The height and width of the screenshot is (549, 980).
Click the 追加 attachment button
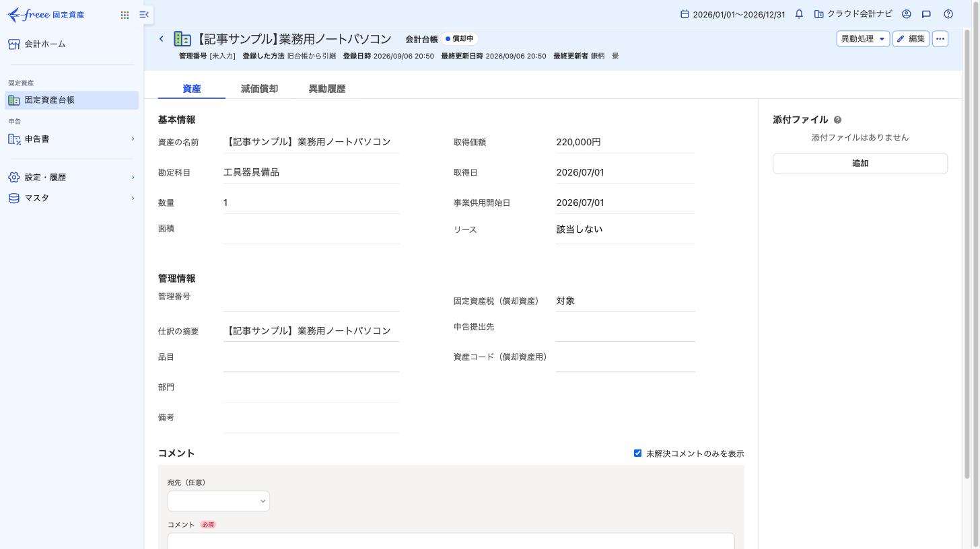(x=860, y=163)
